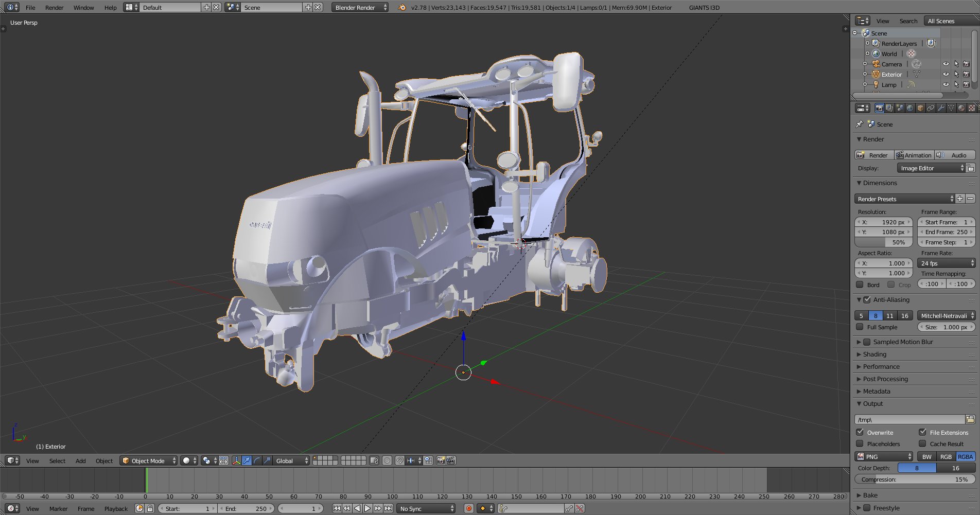The image size is (980, 515).
Task: Click the timeline lock range padlock icon
Action: tap(150, 509)
